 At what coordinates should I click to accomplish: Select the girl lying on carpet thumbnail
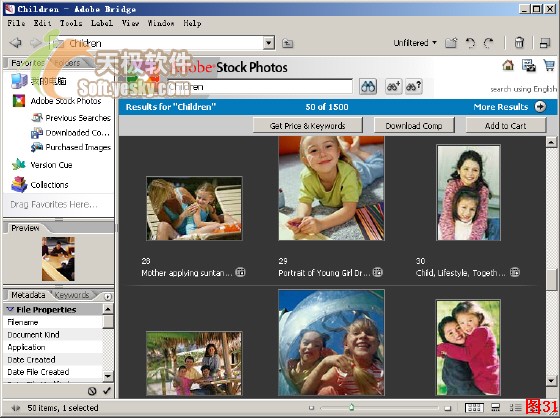pyautogui.click(x=331, y=188)
